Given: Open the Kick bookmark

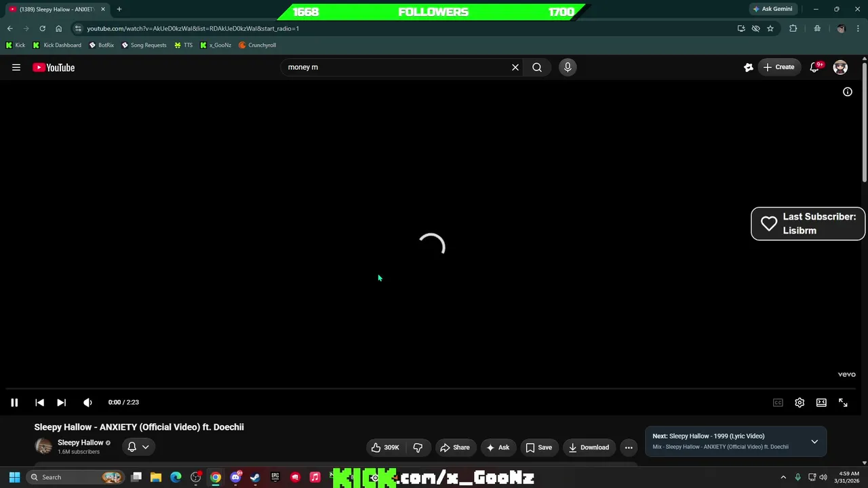Looking at the screenshot, I should (x=15, y=45).
